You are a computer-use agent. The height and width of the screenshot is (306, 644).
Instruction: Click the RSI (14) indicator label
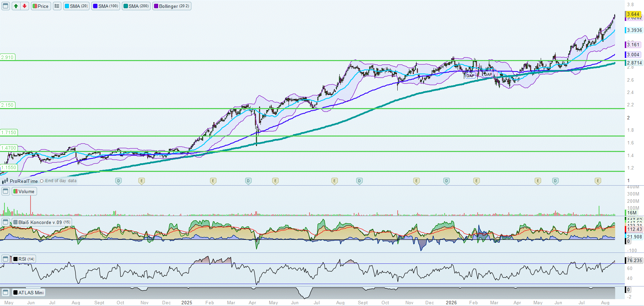pos(24,259)
